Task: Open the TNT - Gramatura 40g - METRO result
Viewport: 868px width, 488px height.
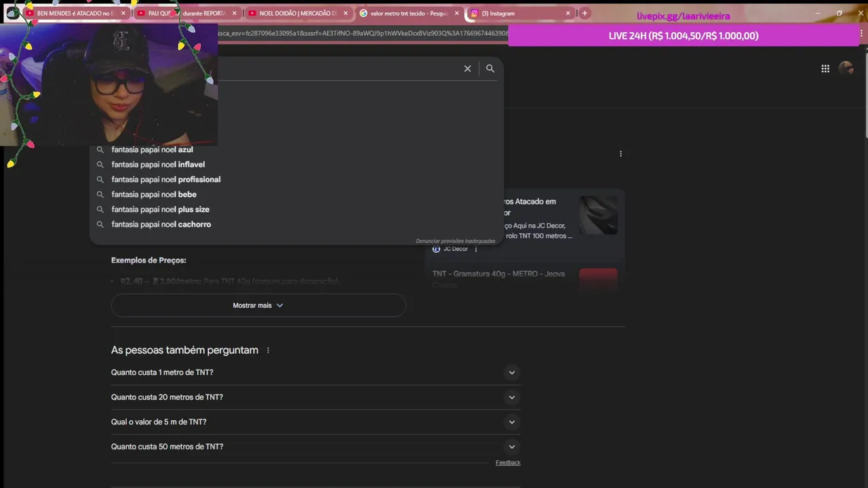Action: pos(498,274)
